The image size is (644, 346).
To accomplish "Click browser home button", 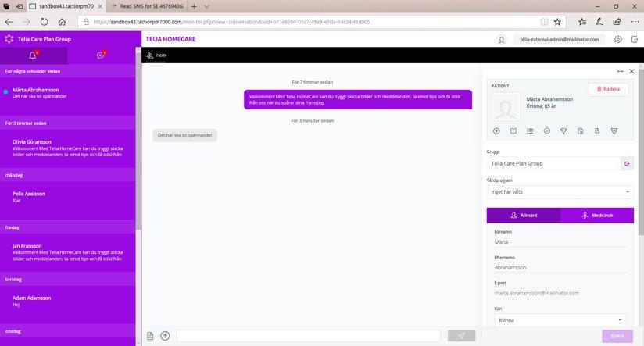I will [62, 22].
